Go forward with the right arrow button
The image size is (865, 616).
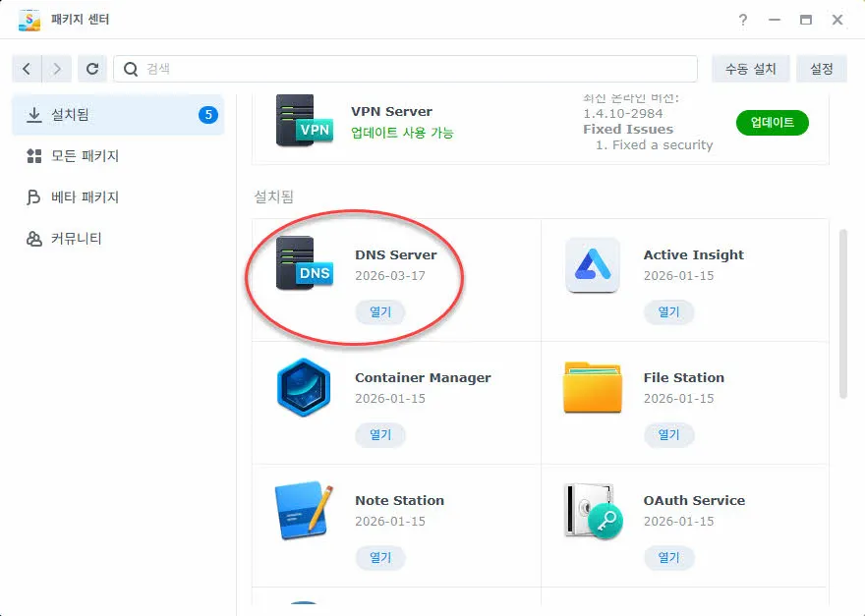click(x=57, y=69)
